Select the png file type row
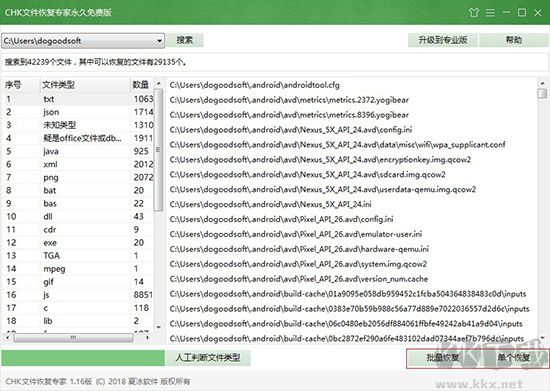Viewport: 550px width, 391px height. 78,177
